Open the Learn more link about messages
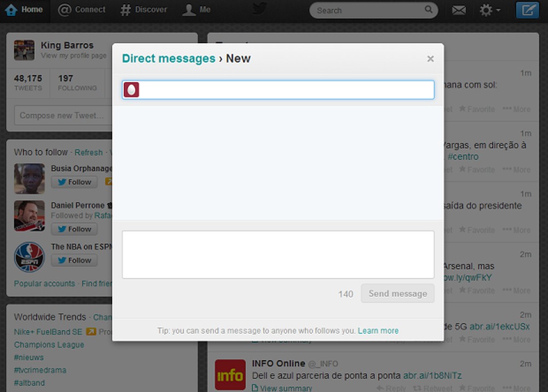 point(378,331)
